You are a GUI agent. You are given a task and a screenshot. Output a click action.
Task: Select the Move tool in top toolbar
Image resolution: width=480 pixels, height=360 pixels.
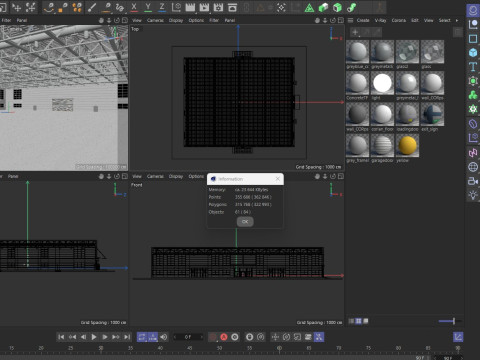pyautogui.click(x=16, y=7)
